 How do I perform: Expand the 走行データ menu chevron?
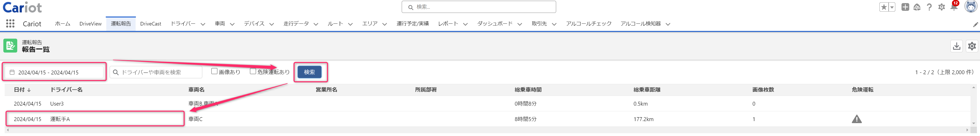pos(316,24)
